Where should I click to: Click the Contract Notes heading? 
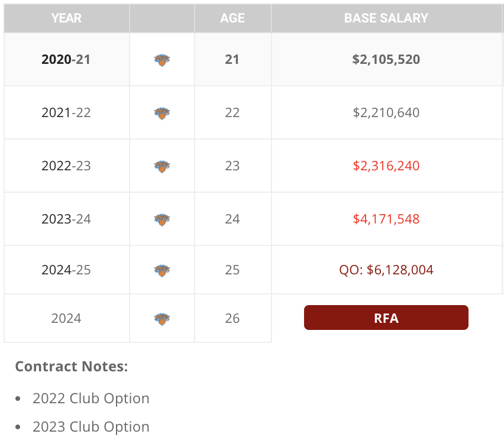click(x=72, y=367)
